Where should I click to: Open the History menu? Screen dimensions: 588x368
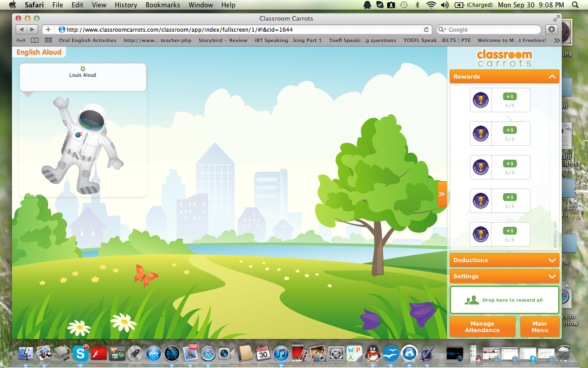click(x=126, y=5)
